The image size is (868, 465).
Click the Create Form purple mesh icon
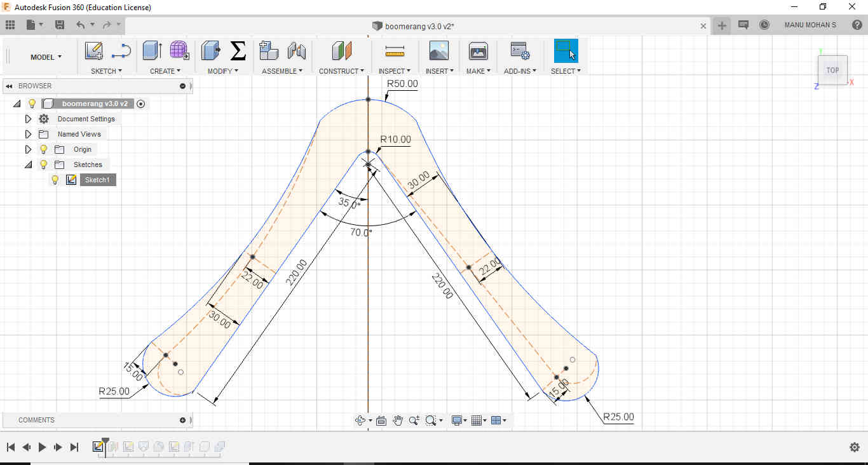point(180,51)
